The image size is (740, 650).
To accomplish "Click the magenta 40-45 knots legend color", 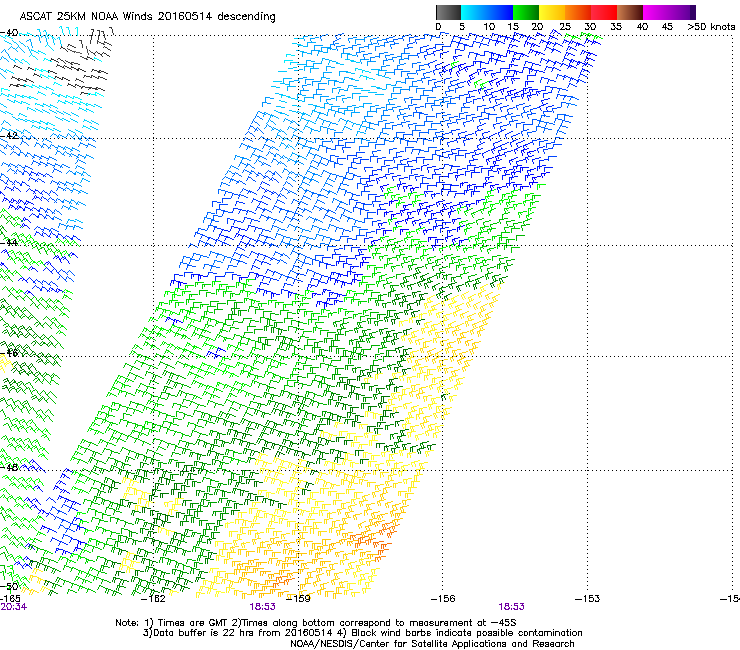I will tap(656, 12).
